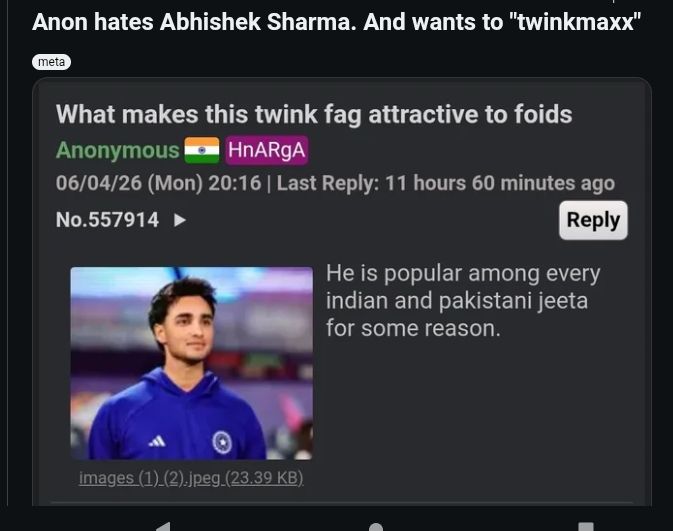Click the post body text about popularity
This screenshot has height=531, width=673.
click(463, 300)
